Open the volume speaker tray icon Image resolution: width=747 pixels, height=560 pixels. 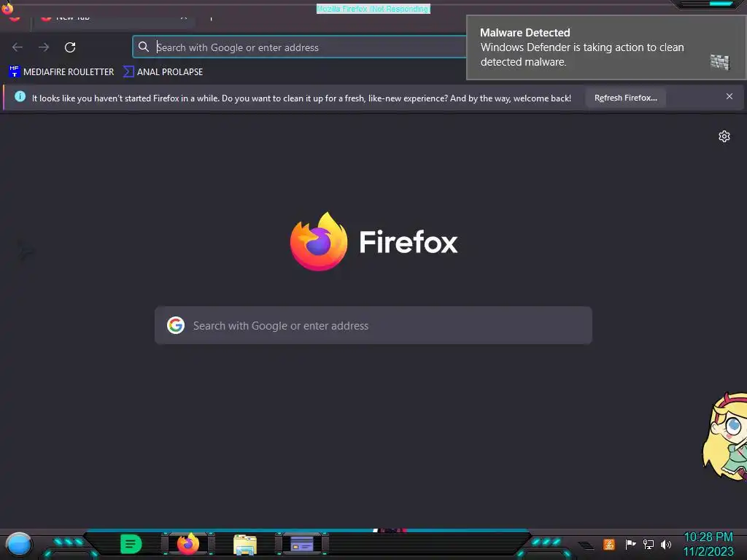[666, 544]
